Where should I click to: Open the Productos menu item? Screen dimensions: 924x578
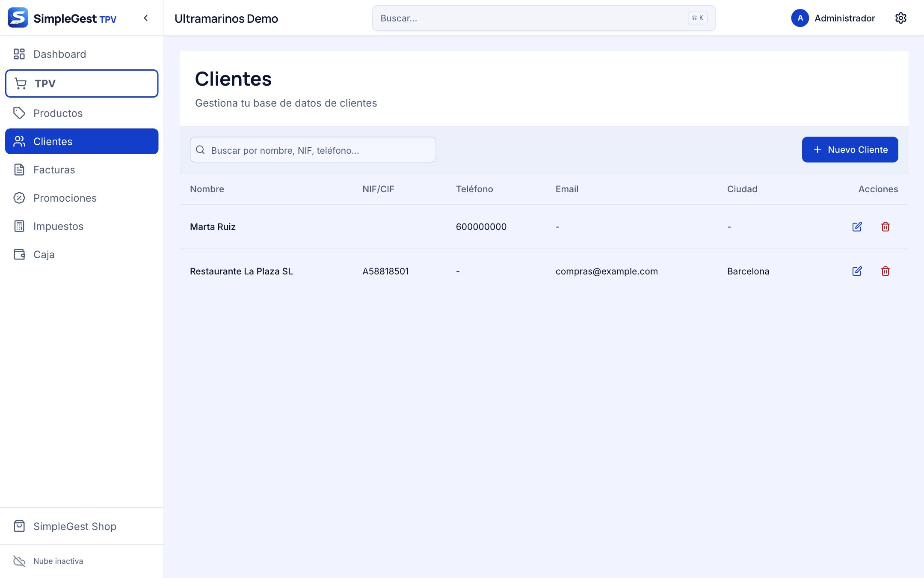click(x=82, y=113)
